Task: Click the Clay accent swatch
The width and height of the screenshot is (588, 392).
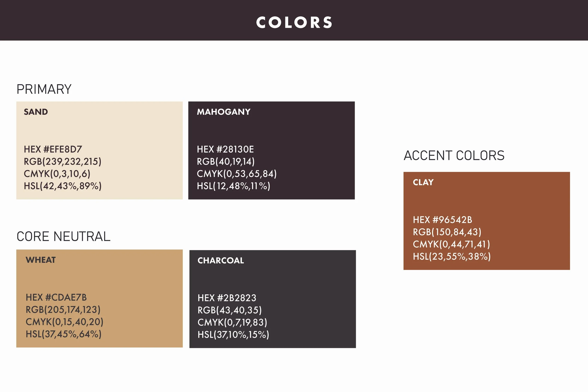Action: [487, 221]
